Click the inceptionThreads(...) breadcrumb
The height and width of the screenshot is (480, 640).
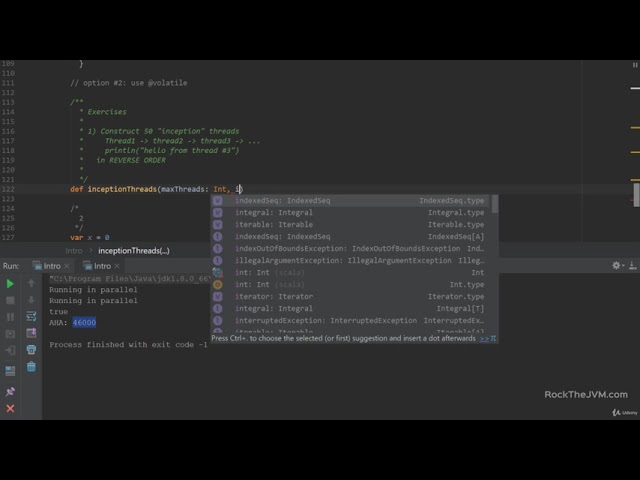point(134,251)
